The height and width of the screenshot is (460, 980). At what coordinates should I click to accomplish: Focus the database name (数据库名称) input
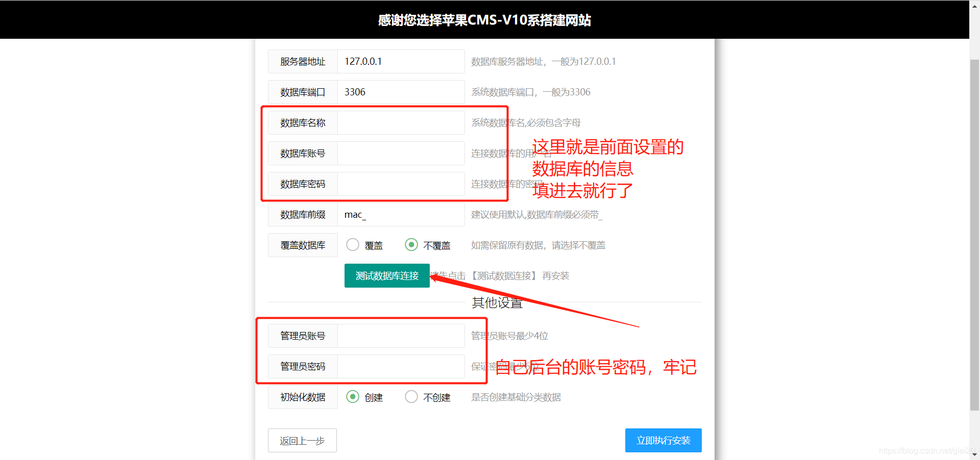coord(401,123)
